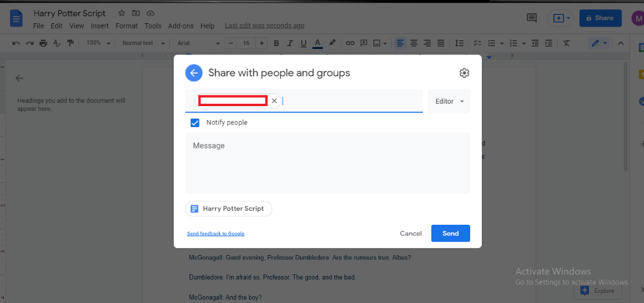The width and height of the screenshot is (644, 303).
Task: Toggle italic formatting
Action: tap(290, 43)
